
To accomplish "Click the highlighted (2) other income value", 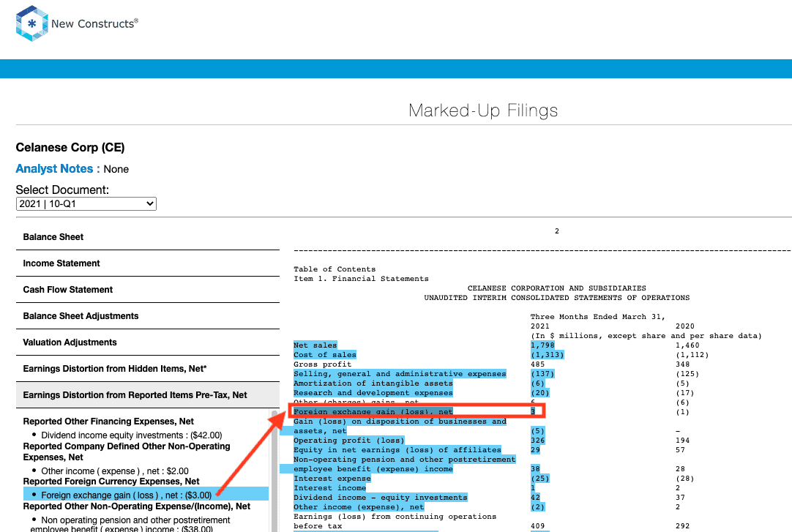I will click(x=537, y=507).
